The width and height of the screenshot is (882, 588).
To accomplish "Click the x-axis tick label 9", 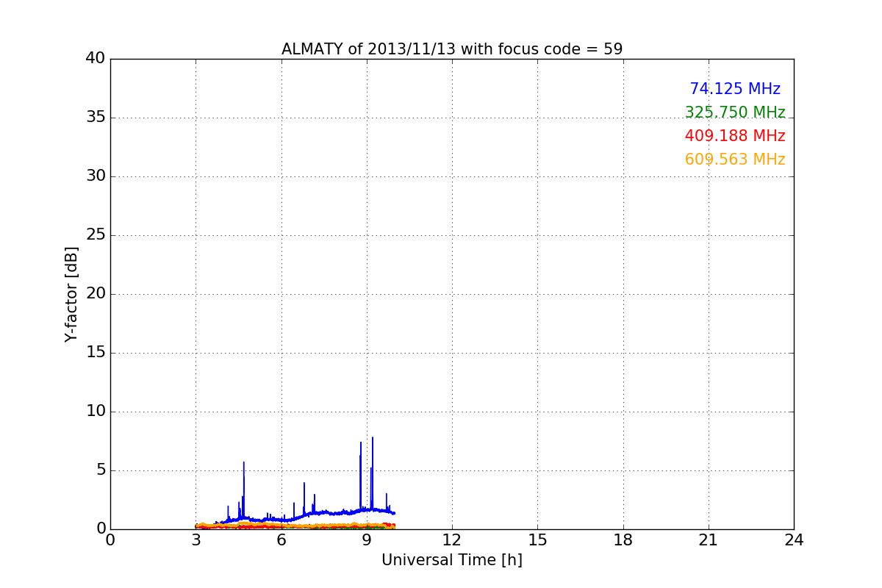I will (367, 539).
